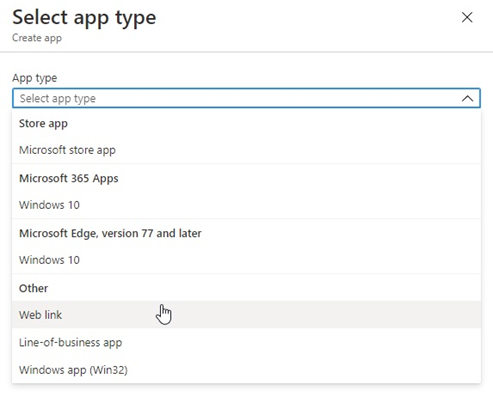Screen dimensions: 493x397
Task: Select Windows app (Win32) option
Action: click(246, 370)
